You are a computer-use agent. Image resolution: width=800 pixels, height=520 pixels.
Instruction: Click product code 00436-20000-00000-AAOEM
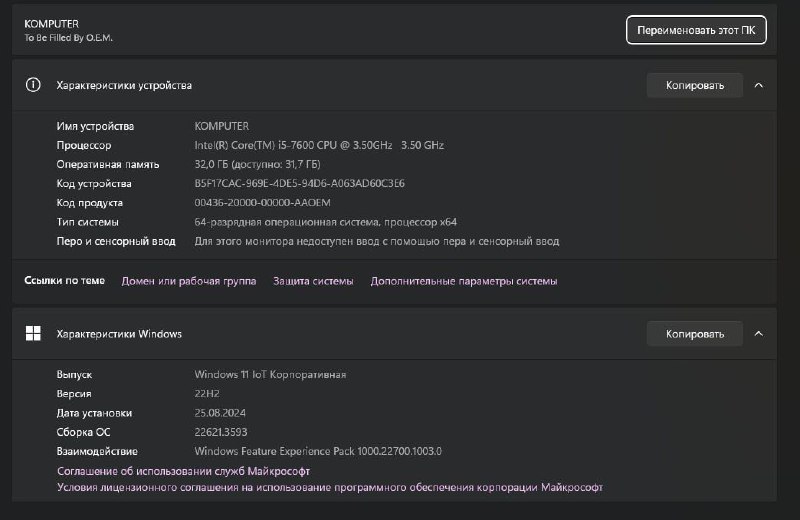[262, 203]
